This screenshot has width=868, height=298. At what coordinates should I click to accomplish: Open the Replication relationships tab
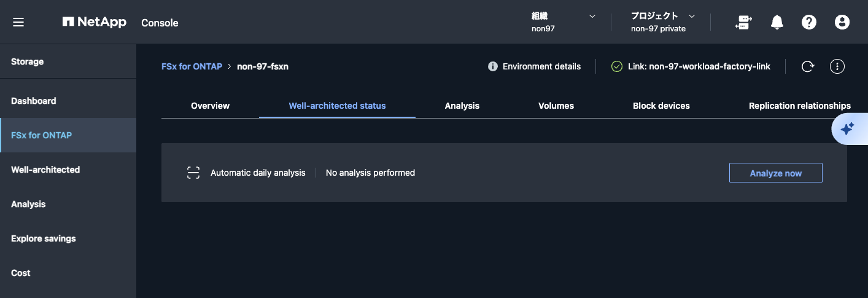799,106
